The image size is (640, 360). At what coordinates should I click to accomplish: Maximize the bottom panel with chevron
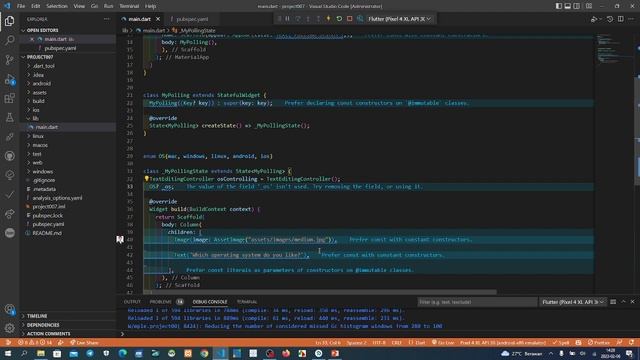pyautogui.click(x=623, y=302)
